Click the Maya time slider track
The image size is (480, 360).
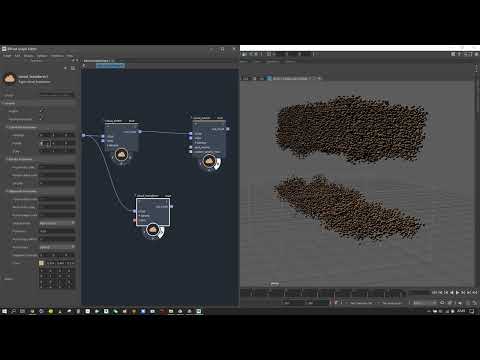coord(323,293)
